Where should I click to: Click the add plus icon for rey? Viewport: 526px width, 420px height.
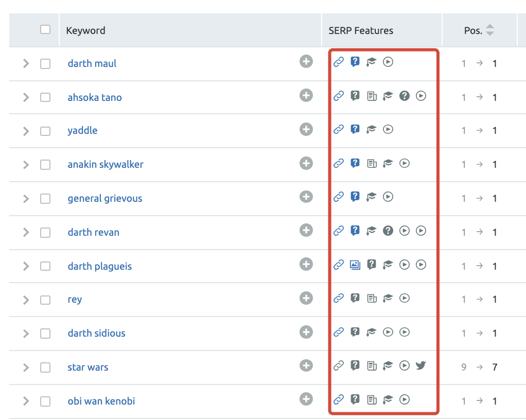click(306, 298)
